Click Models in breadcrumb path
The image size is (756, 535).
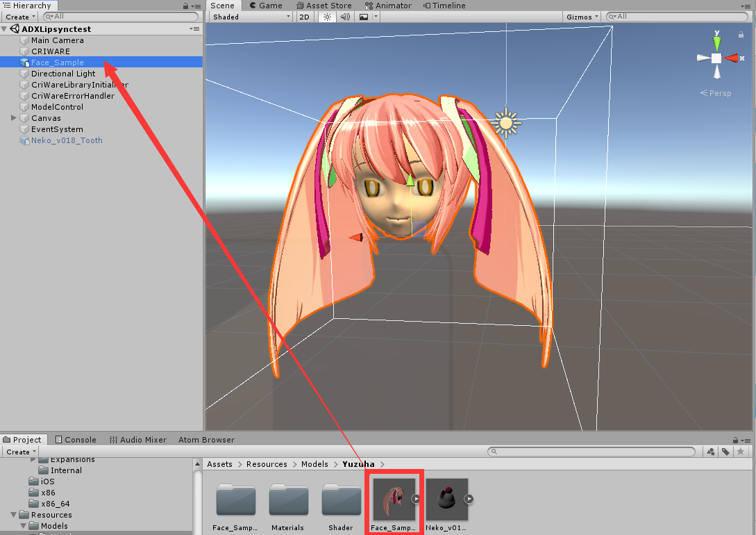(x=314, y=464)
